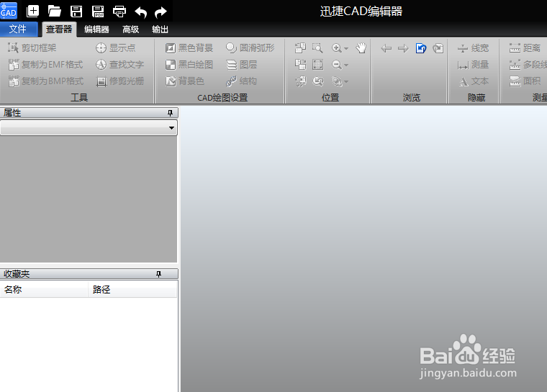Print the drawing with the printer icon
The height and width of the screenshot is (392, 547).
(x=119, y=12)
